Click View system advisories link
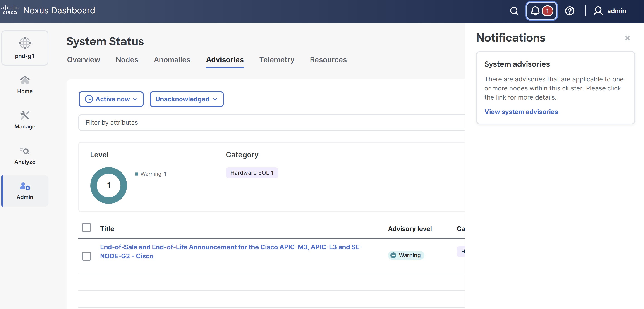 (x=521, y=112)
